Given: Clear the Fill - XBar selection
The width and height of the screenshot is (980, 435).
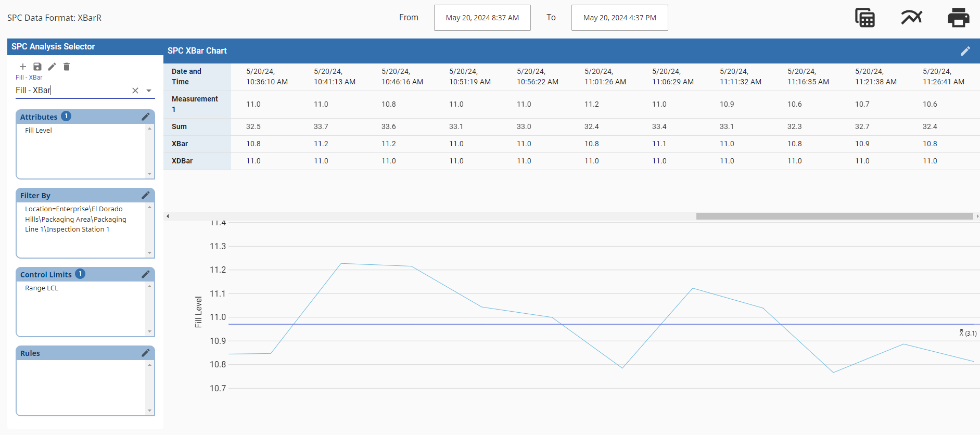Looking at the screenshot, I should tap(135, 91).
